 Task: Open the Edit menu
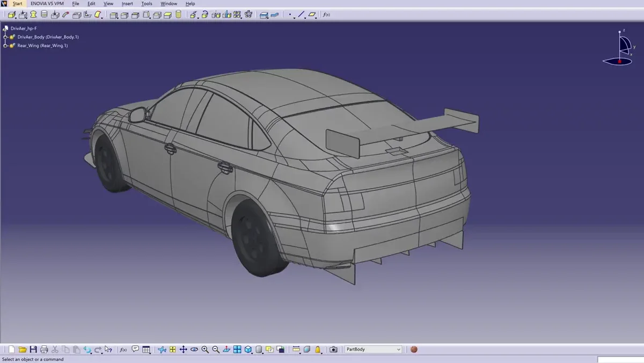coord(91,4)
